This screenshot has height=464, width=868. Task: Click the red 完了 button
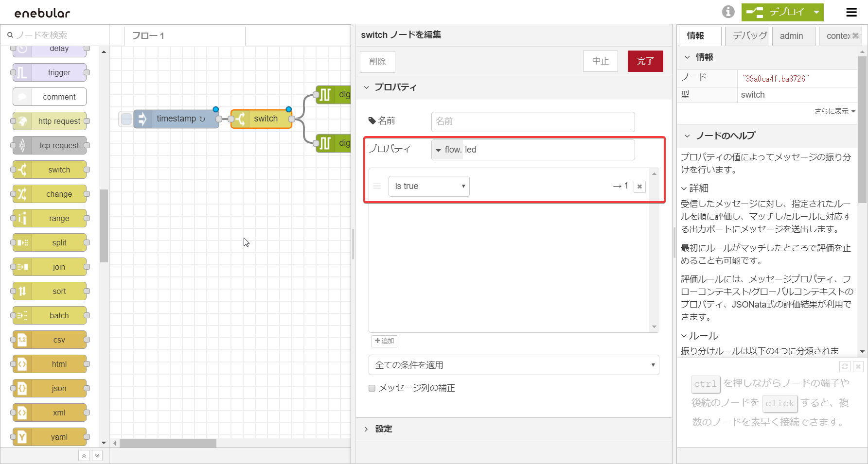[x=645, y=61]
